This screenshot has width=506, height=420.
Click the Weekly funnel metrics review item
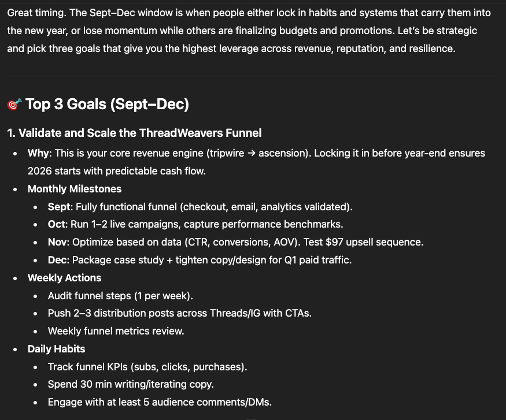[x=116, y=331]
